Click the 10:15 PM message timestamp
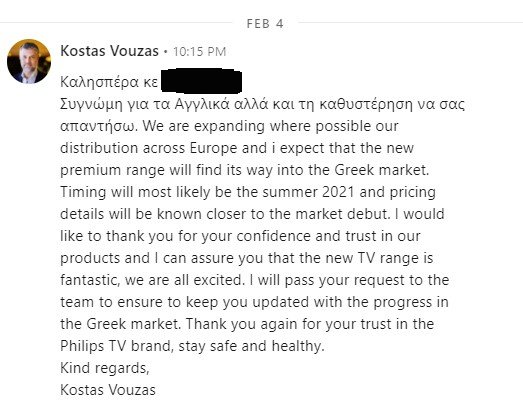This screenshot has width=523, height=408. pyautogui.click(x=199, y=52)
